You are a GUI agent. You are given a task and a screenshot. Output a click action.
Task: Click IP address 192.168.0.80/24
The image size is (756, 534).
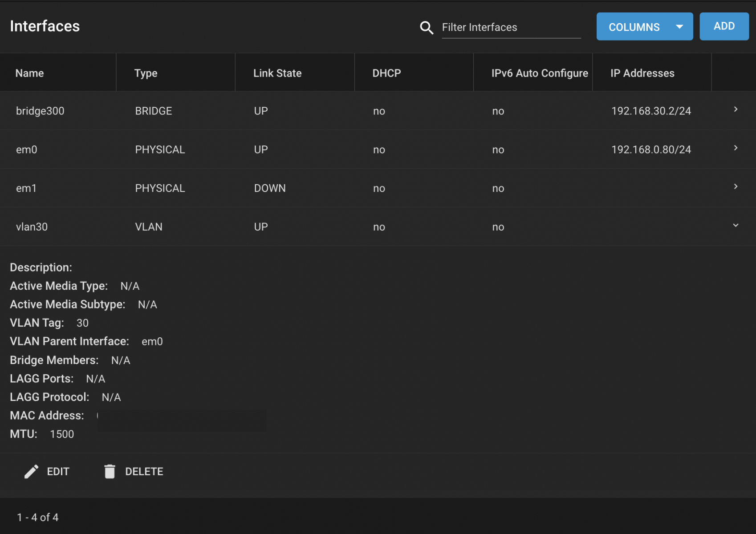(651, 150)
